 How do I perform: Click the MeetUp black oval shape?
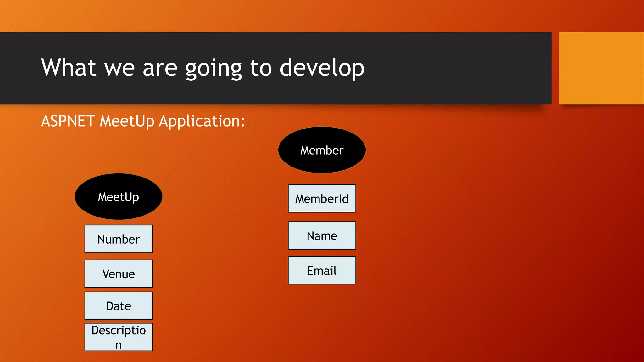pyautogui.click(x=119, y=197)
